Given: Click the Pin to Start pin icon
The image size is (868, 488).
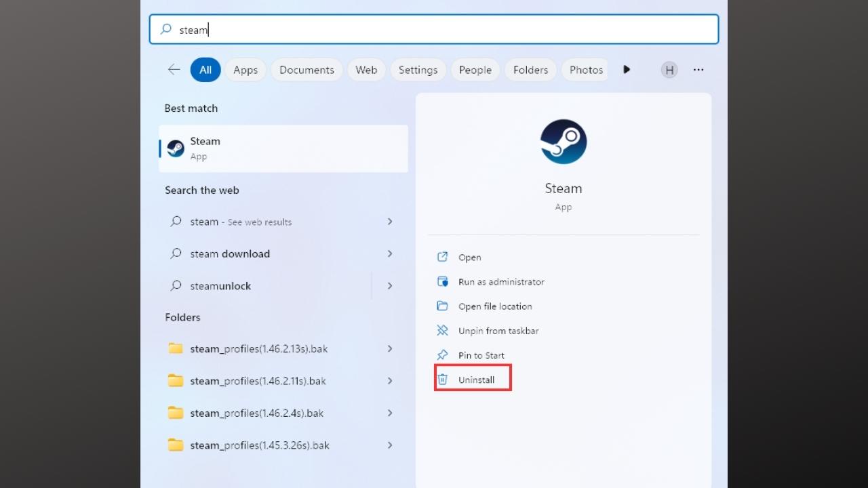Looking at the screenshot, I should tap(442, 355).
